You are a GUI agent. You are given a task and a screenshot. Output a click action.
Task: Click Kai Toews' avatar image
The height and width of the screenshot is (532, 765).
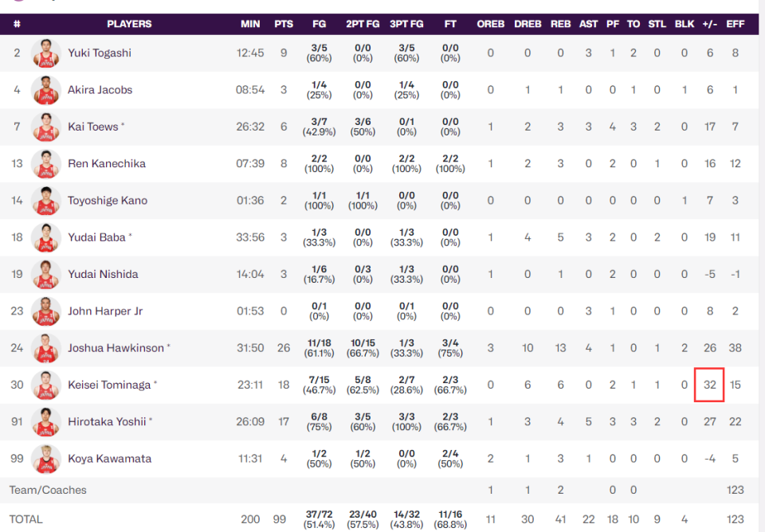coord(46,127)
